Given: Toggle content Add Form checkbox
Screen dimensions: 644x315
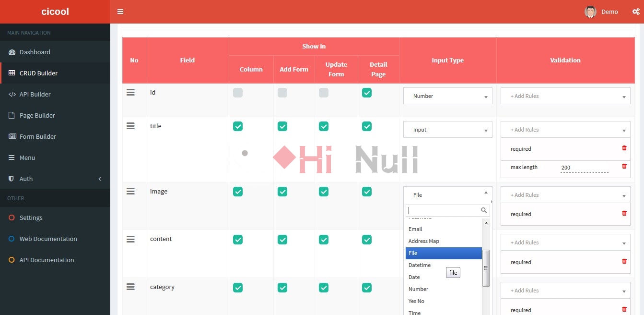Looking at the screenshot, I should pos(282,239).
